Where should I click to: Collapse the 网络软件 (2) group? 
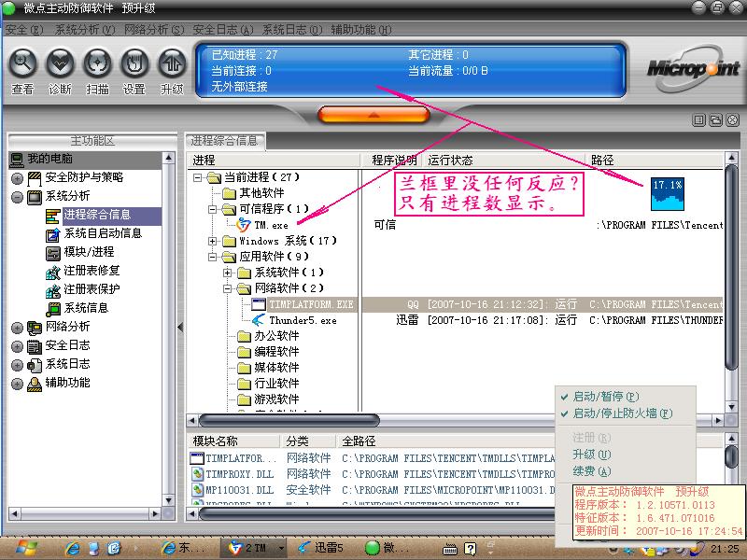click(x=228, y=288)
